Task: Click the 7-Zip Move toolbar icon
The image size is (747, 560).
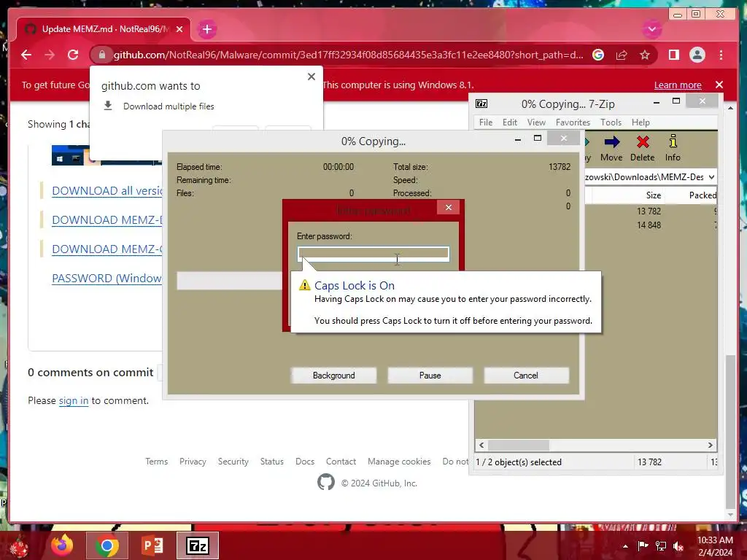Action: click(611, 149)
